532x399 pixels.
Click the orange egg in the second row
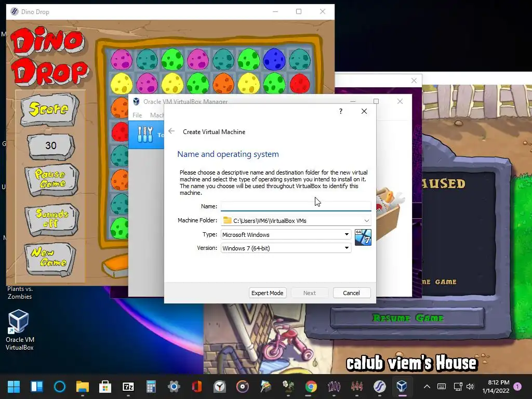tap(223, 84)
